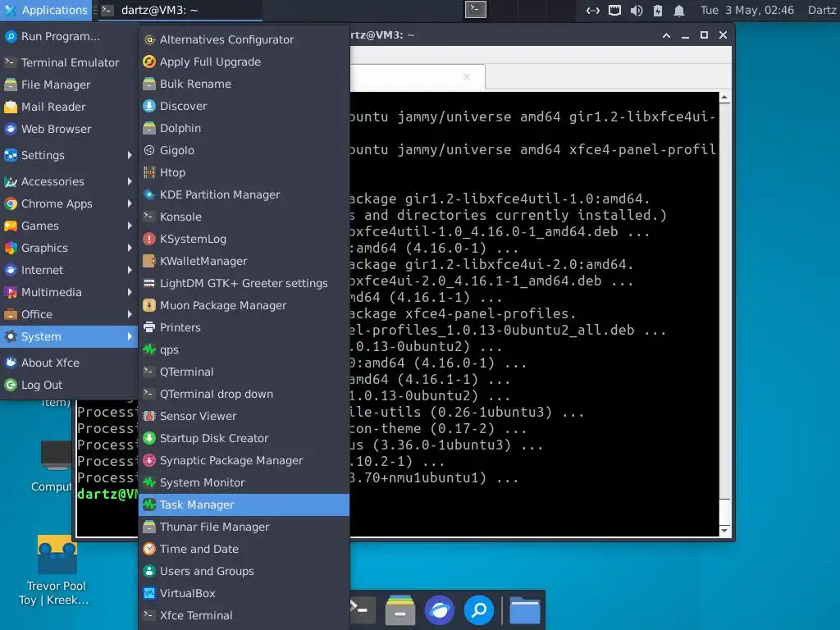Image resolution: width=840 pixels, height=630 pixels.
Task: Click the notification bell tray icon
Action: click(x=678, y=10)
